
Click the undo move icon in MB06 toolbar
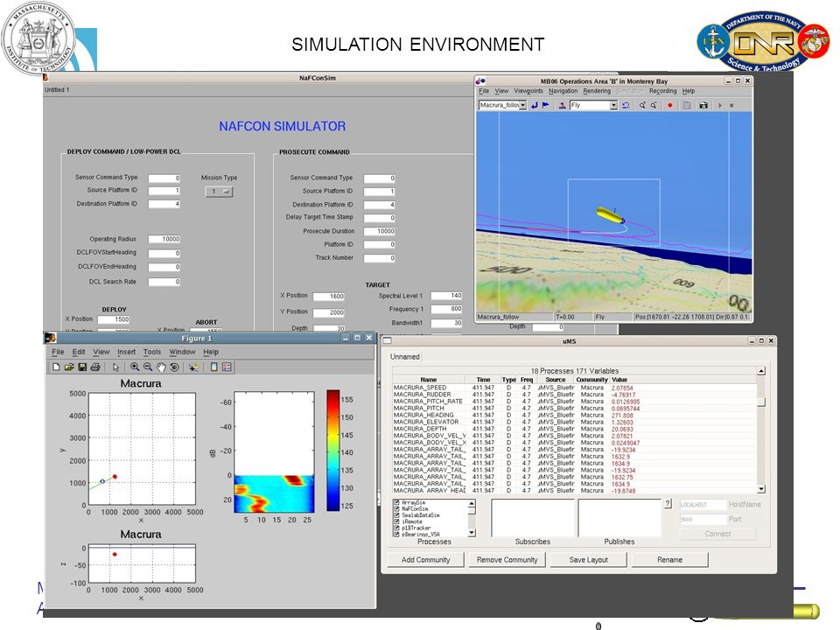coord(626,106)
